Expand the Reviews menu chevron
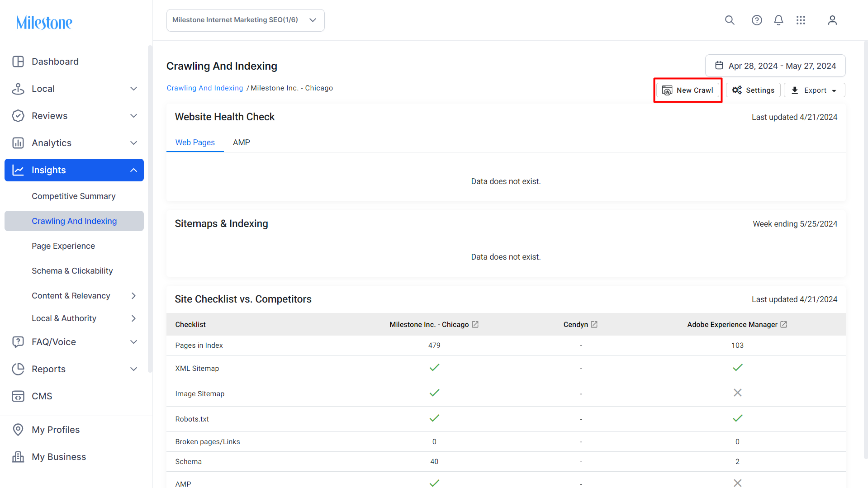The height and width of the screenshot is (488, 868). pos(133,116)
